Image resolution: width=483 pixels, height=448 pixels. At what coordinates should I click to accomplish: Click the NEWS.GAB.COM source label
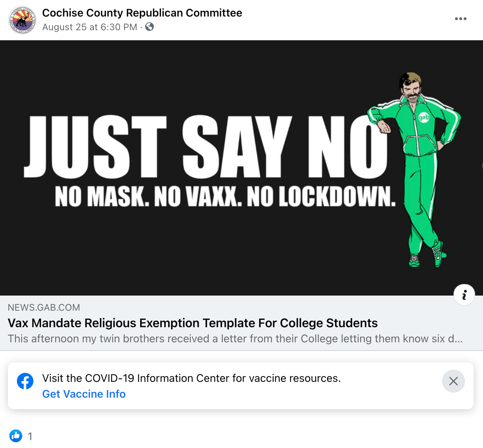tap(44, 307)
